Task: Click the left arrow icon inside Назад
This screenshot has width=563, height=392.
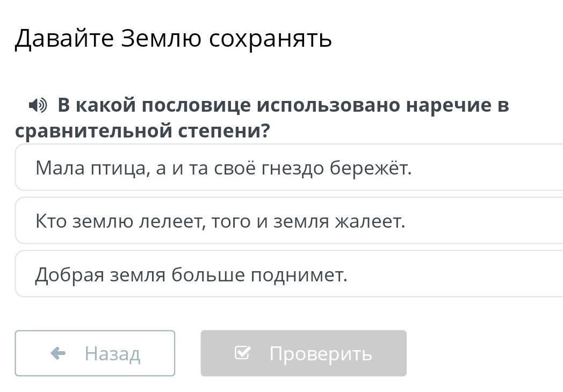Action: coord(58,353)
